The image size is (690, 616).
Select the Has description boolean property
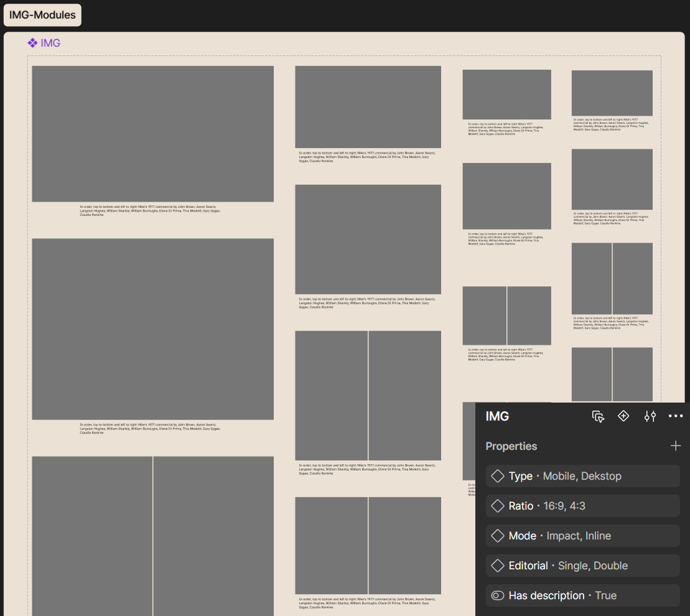coord(582,595)
